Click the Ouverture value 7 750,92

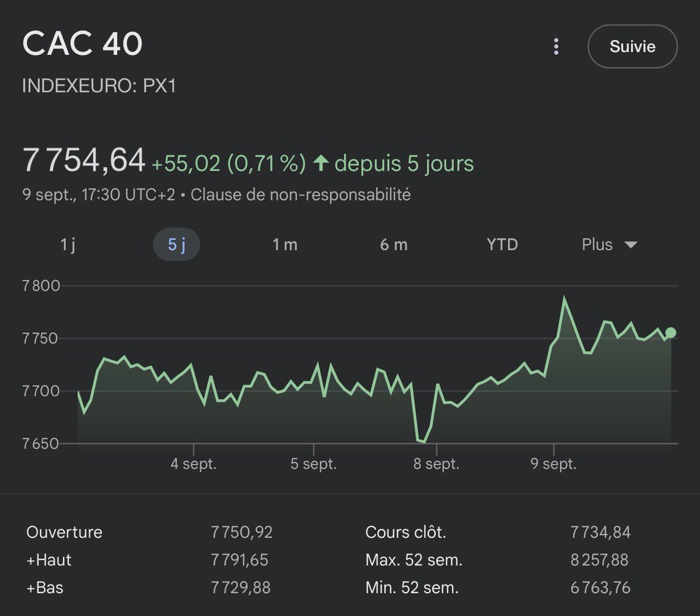[242, 532]
